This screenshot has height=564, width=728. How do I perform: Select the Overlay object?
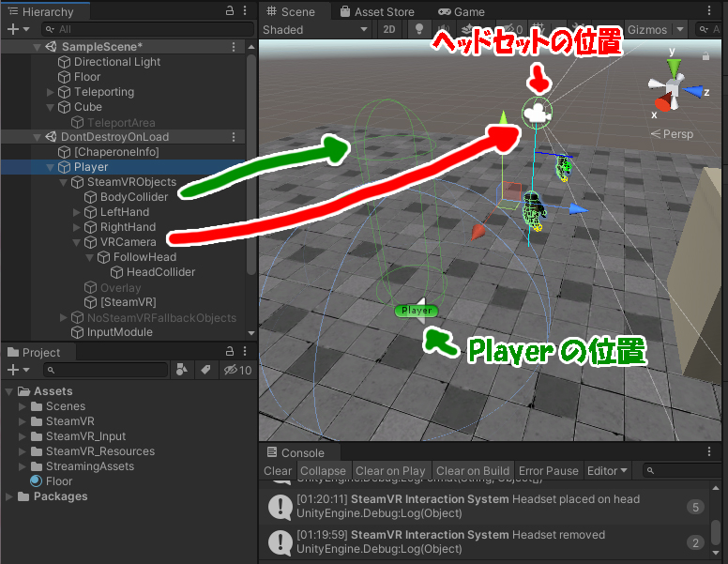click(120, 287)
